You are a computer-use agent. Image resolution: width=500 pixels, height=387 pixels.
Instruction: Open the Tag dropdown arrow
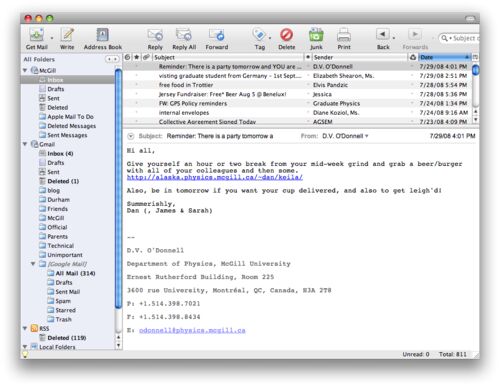tap(270, 38)
